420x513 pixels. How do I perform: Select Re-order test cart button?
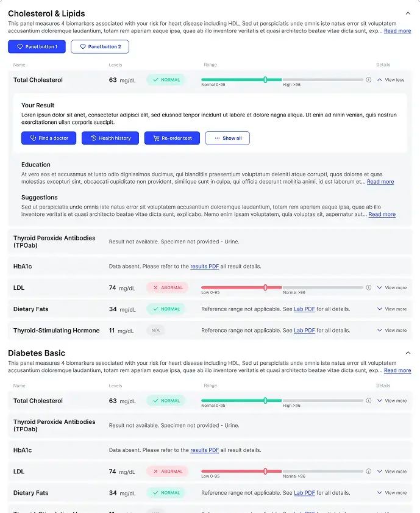click(172, 138)
